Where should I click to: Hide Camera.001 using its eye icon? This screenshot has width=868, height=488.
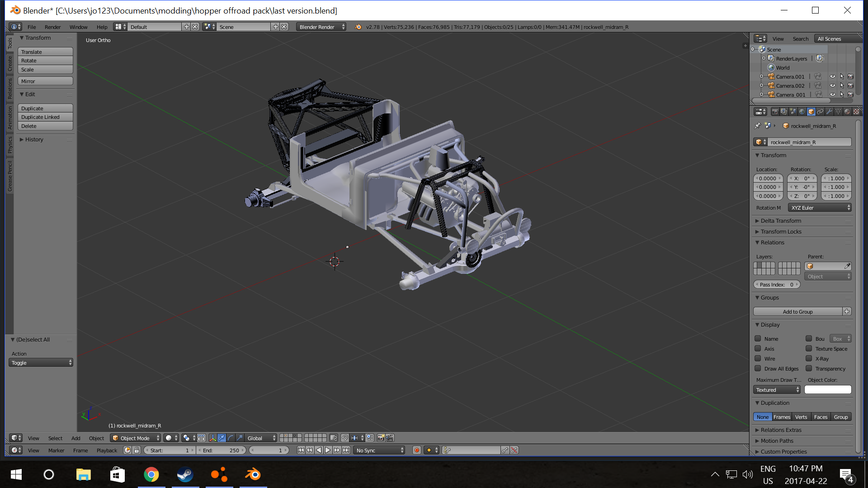832,76
